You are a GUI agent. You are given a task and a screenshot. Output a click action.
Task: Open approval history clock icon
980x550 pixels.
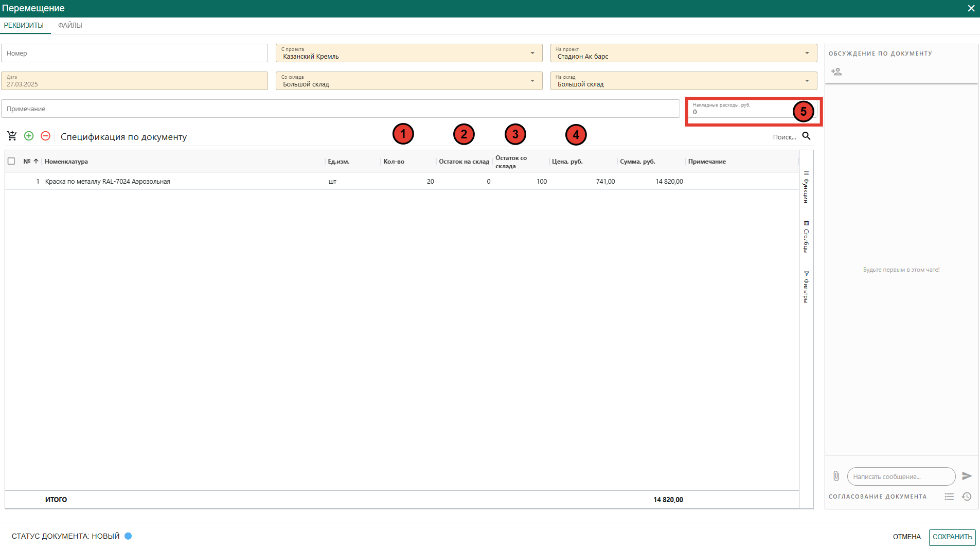[967, 496]
